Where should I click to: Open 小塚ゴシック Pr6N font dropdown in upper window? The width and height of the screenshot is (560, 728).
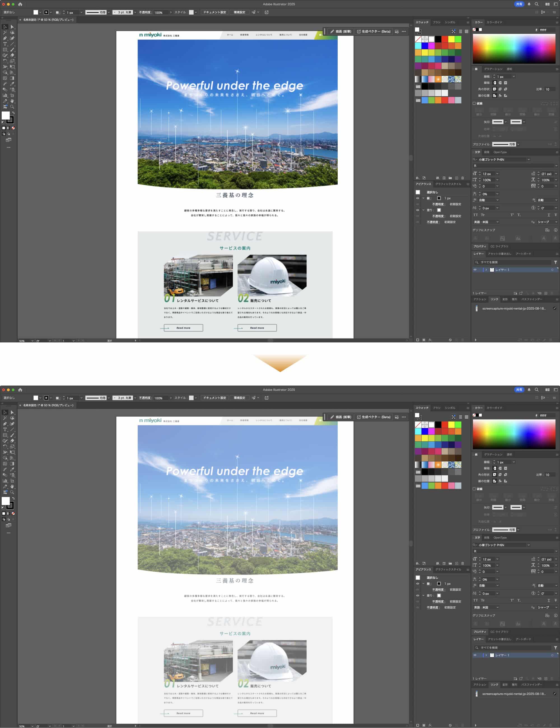528,160
